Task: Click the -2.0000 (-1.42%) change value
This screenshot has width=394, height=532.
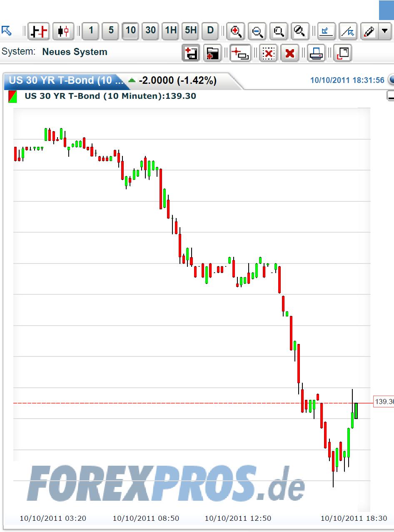Action: (178, 80)
